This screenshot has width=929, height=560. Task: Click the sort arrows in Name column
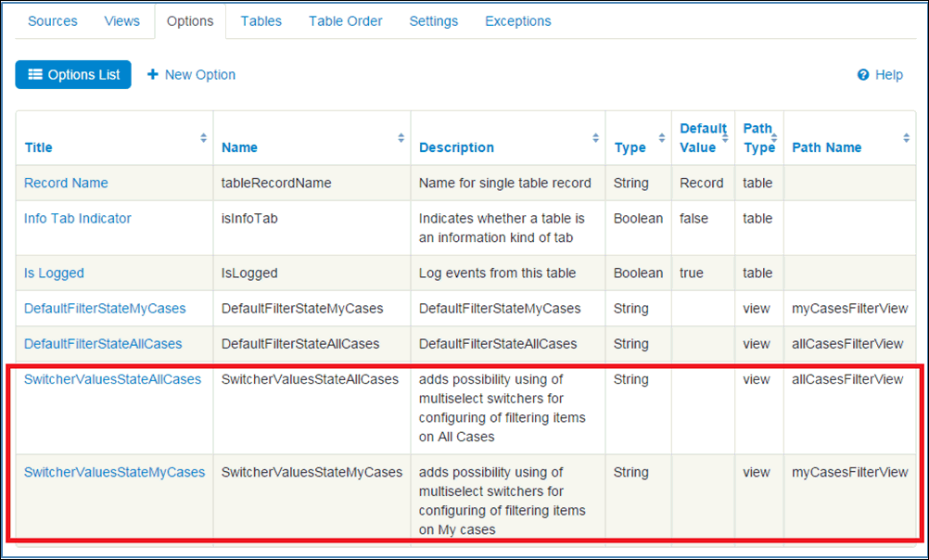401,138
